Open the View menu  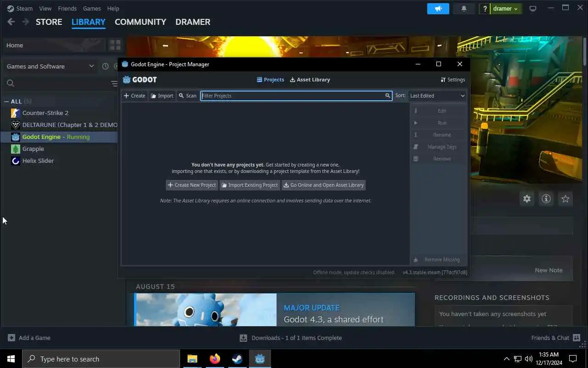point(45,8)
